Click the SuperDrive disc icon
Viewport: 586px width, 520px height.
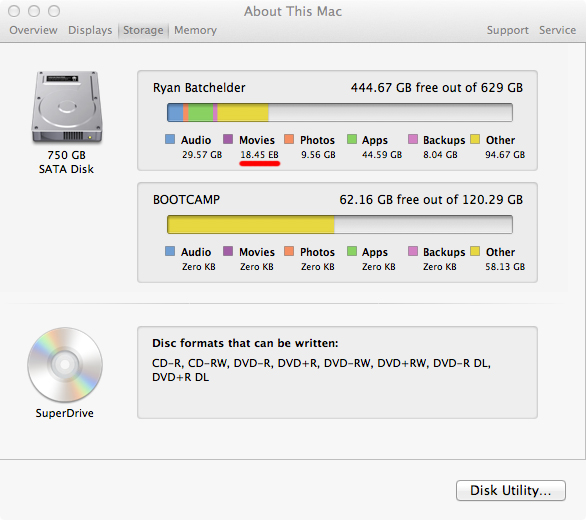click(65, 364)
